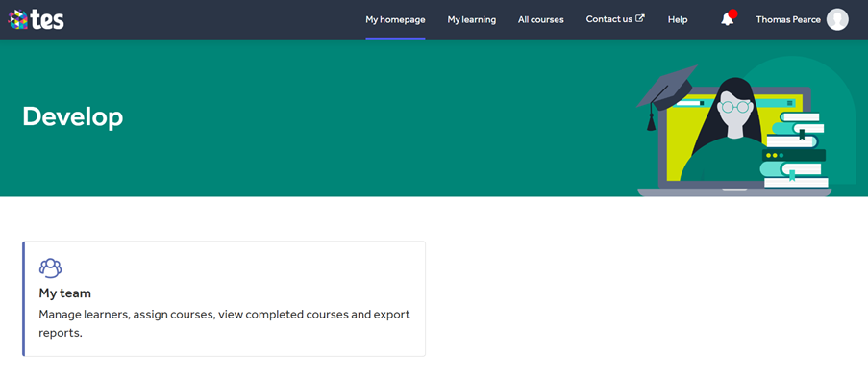Click the 'Manage learners, assign courses' description
Screen dimensions: 868x382
tap(224, 323)
